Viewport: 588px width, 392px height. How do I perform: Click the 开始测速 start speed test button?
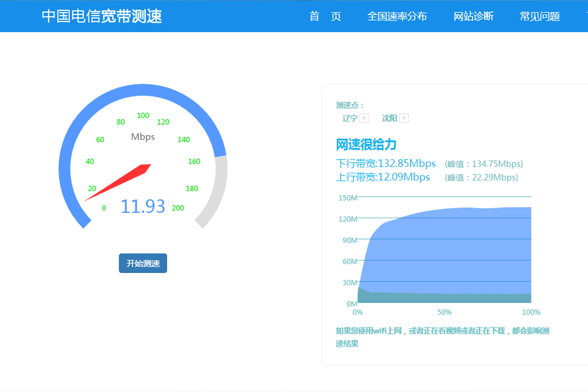pyautogui.click(x=143, y=263)
